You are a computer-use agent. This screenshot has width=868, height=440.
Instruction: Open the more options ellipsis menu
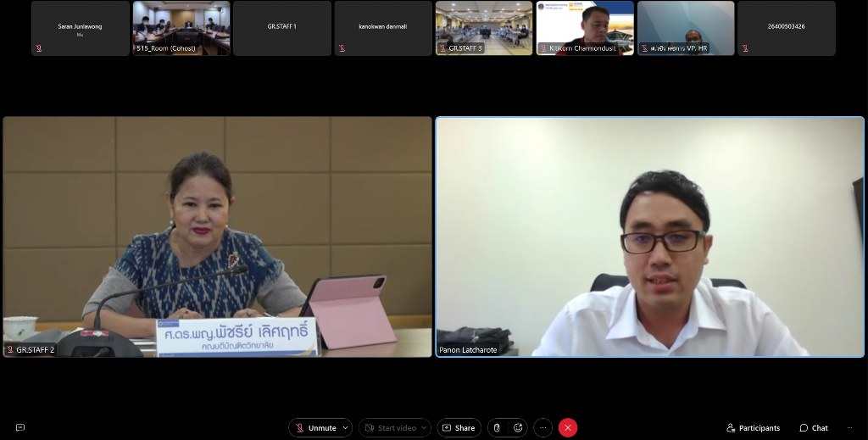click(x=543, y=428)
